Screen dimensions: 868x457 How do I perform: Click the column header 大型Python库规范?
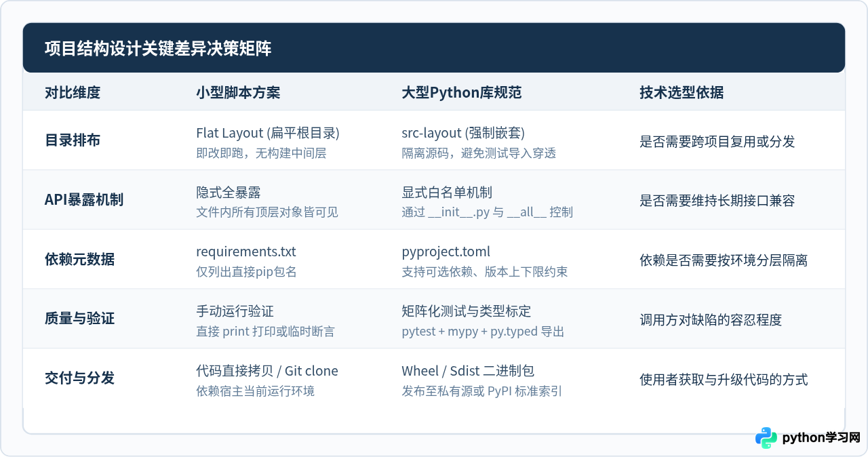(462, 93)
